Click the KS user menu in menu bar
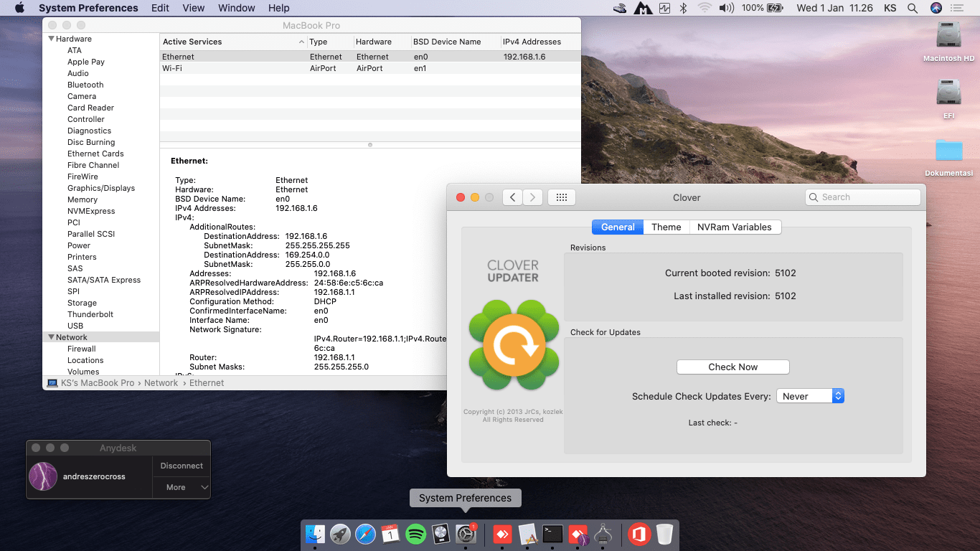 (890, 8)
